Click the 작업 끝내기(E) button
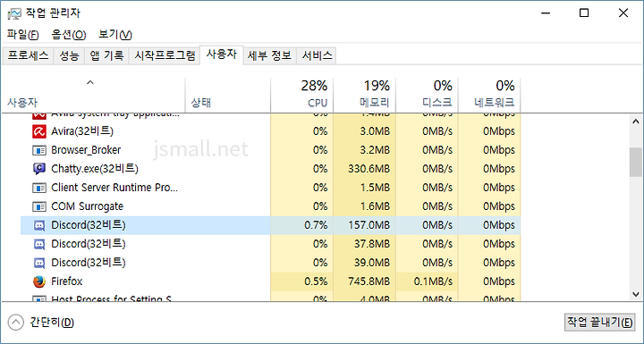This screenshot has width=644, height=344. pyautogui.click(x=599, y=323)
